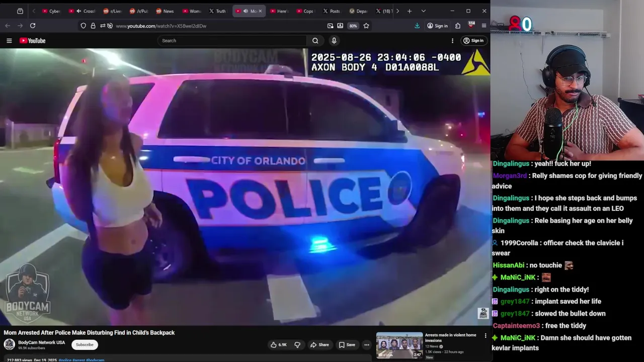644x362 pixels.
Task: Close the active Mom video tab
Action: (x=260, y=11)
